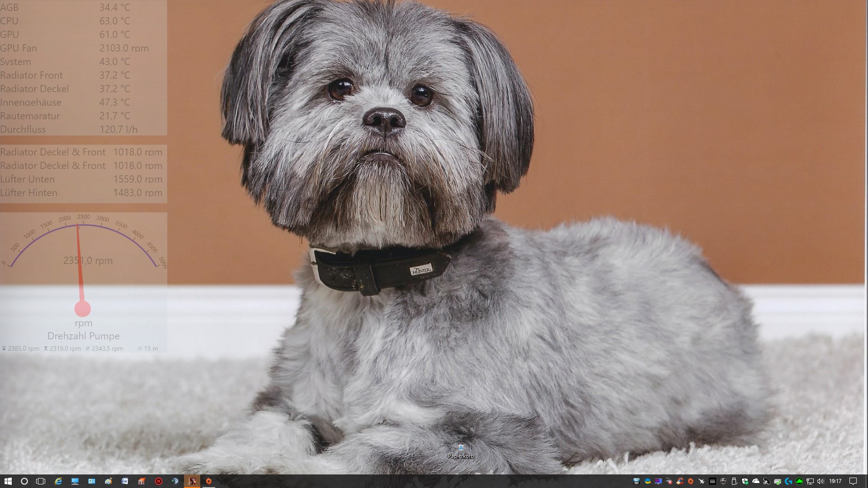Open the Action Center notifications button

pos(853,481)
